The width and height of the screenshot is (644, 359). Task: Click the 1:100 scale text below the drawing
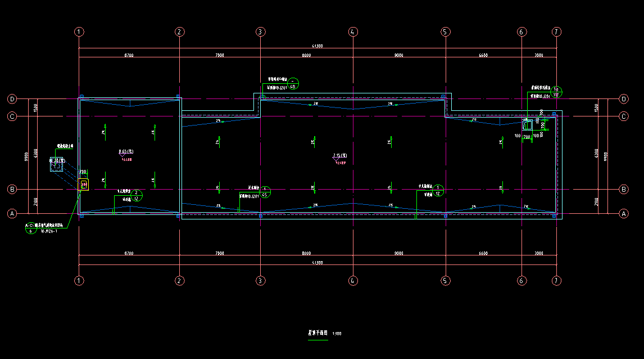click(x=337, y=334)
